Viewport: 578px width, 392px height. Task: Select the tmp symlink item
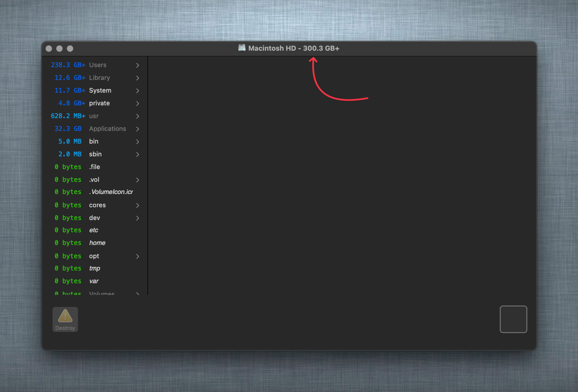point(95,268)
